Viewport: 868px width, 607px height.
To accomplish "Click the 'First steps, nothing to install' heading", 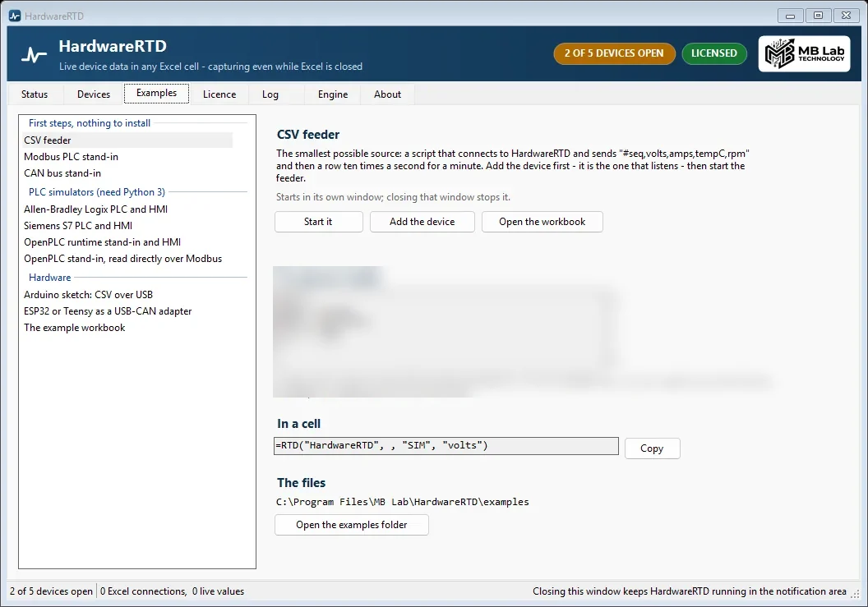I will [x=90, y=123].
